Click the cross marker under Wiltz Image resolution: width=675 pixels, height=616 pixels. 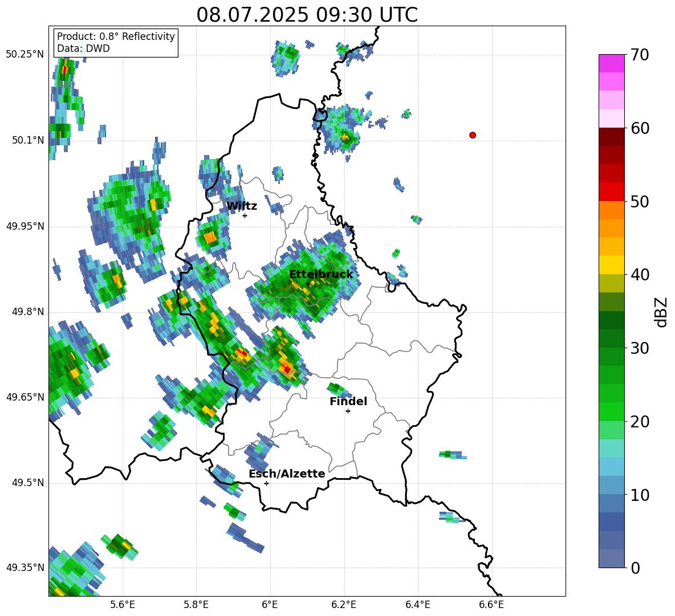coord(245,215)
